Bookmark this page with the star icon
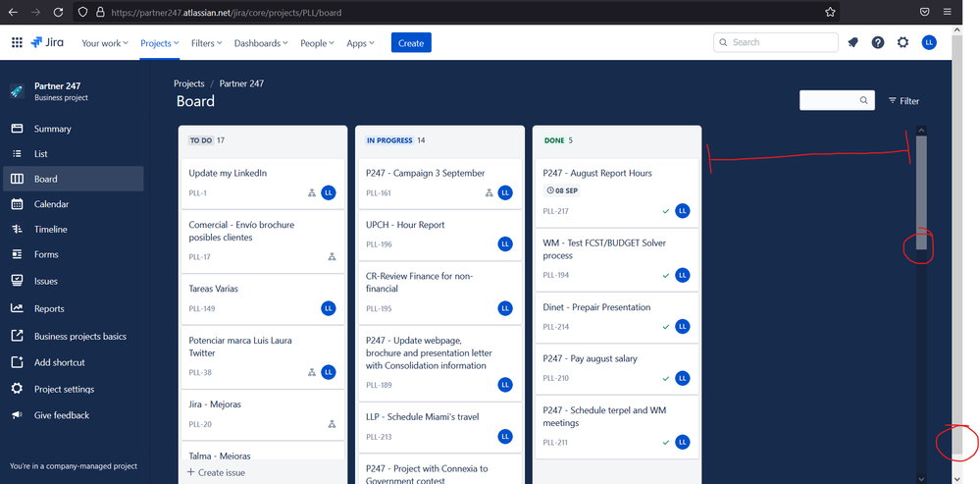 tap(830, 12)
